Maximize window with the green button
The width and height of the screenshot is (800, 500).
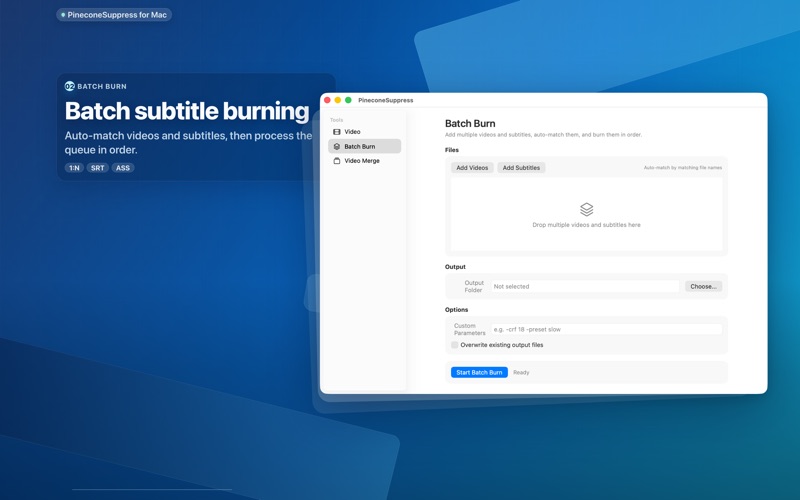pyautogui.click(x=348, y=100)
